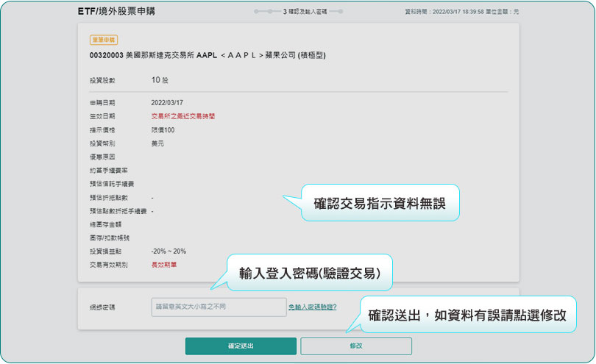
Task: Click the 10 股 share quantity value
Action: tap(160, 80)
